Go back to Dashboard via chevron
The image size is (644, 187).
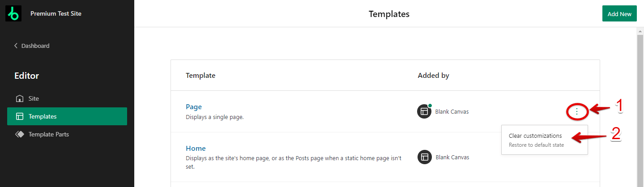click(x=16, y=46)
